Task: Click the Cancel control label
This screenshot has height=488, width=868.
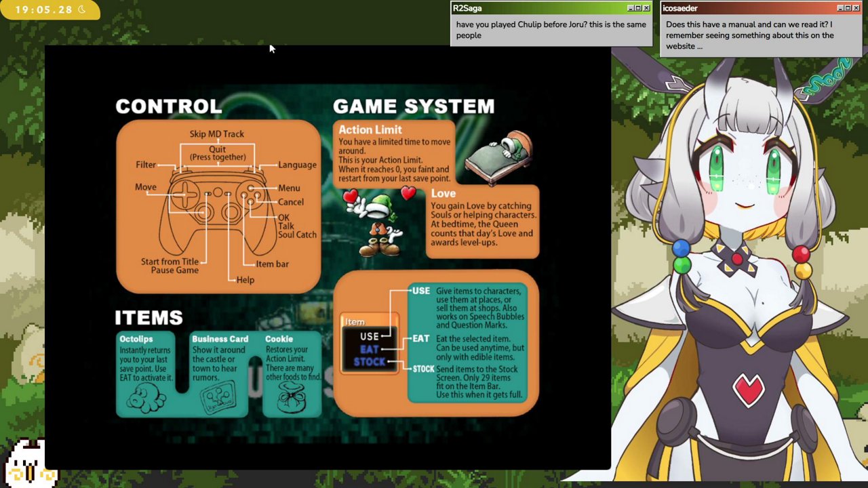Action: tap(291, 202)
